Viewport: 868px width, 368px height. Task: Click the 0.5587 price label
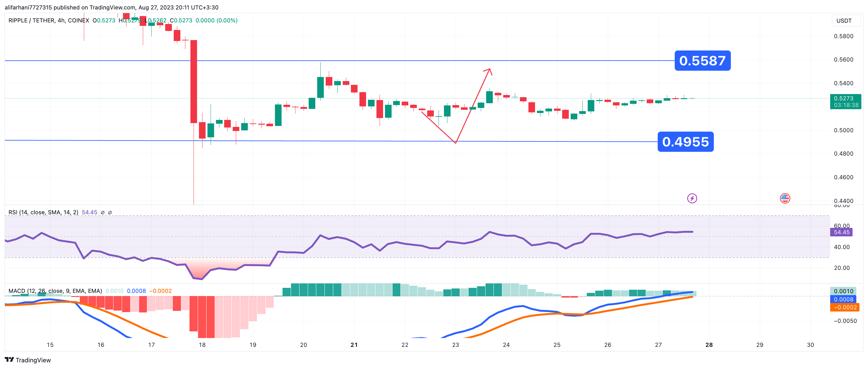point(702,61)
